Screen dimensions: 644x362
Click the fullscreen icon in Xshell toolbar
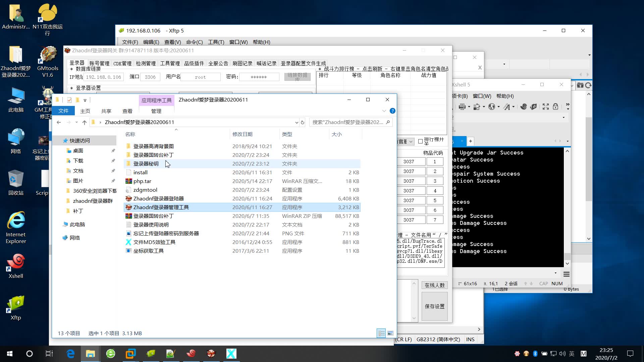tap(546, 107)
